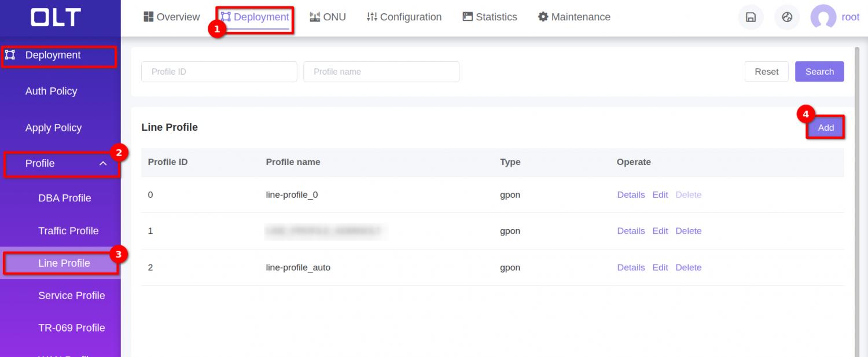Click the save icon in header
The width and height of the screenshot is (868, 357).
pos(751,17)
